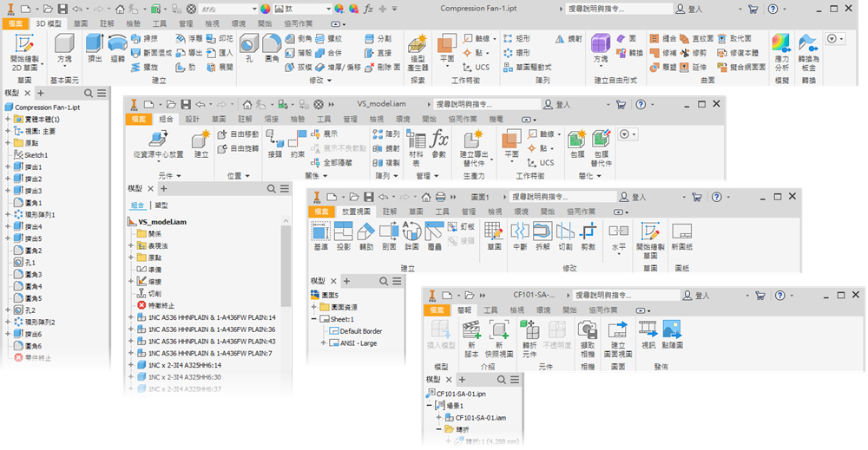
Task: Collapse the Sheet:1 node in drawing browser
Action: tap(314, 319)
